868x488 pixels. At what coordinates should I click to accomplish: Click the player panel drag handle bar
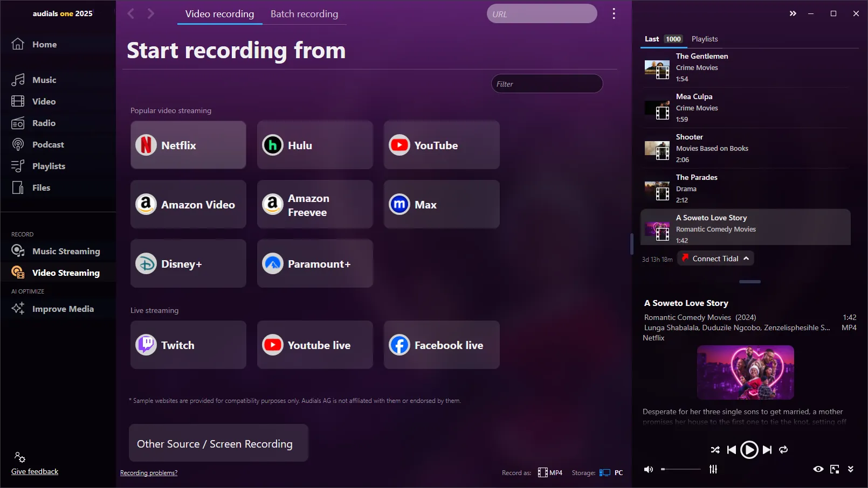(x=750, y=282)
